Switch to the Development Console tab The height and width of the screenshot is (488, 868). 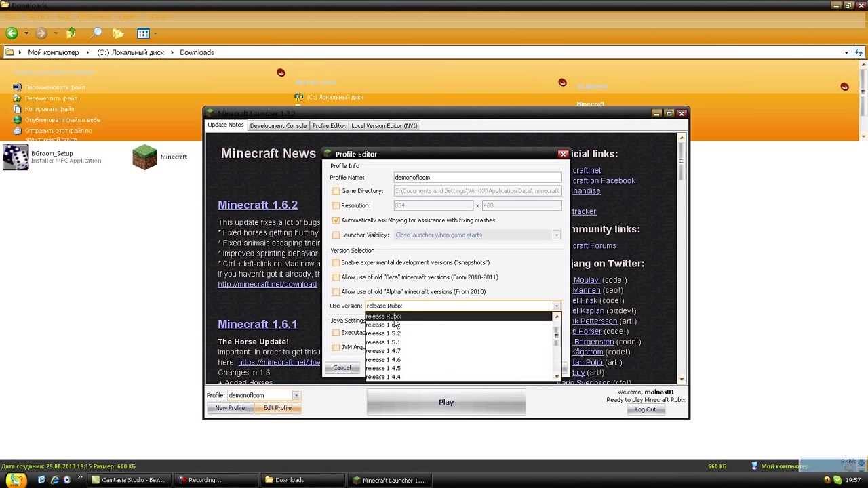[278, 126]
